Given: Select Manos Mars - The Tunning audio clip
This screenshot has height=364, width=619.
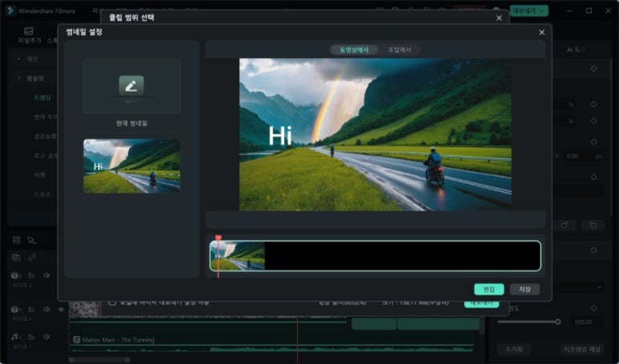Looking at the screenshot, I should [x=272, y=342].
